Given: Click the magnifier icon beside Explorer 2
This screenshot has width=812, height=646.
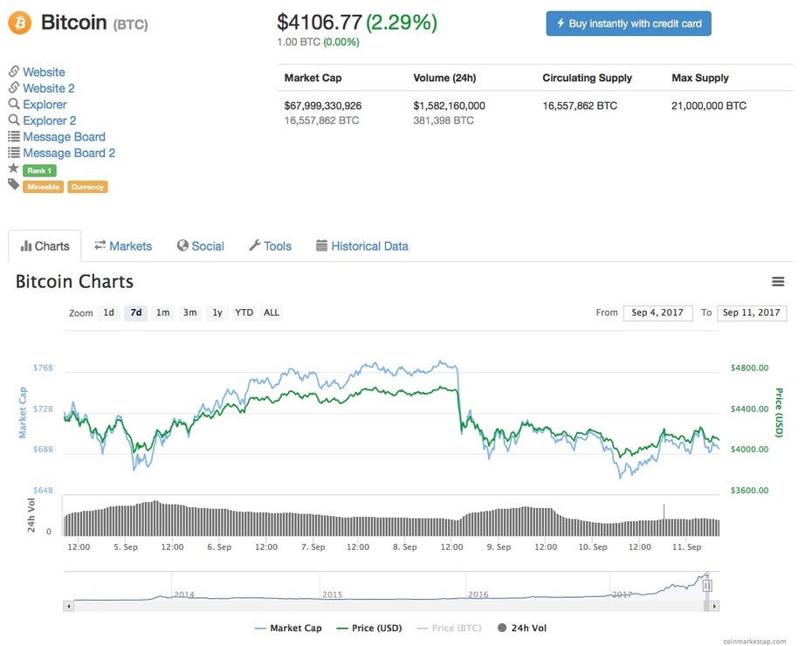Looking at the screenshot, I should click(x=14, y=120).
